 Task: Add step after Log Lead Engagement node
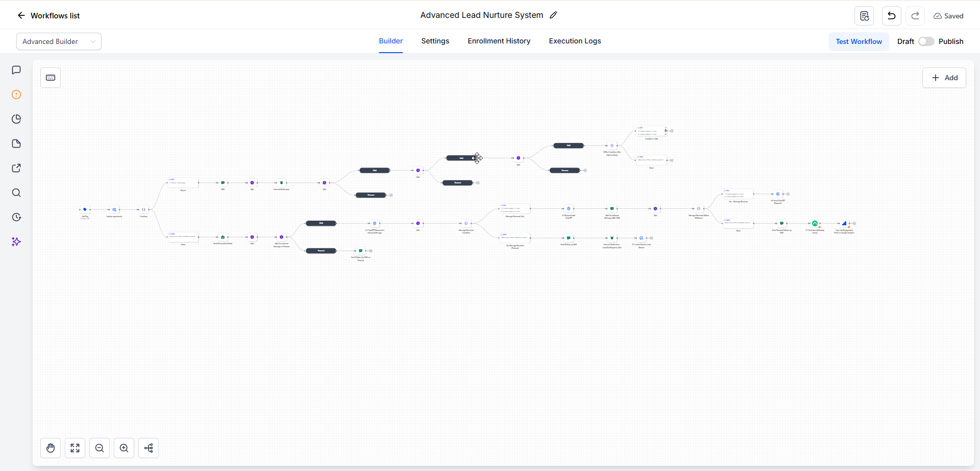(854, 223)
